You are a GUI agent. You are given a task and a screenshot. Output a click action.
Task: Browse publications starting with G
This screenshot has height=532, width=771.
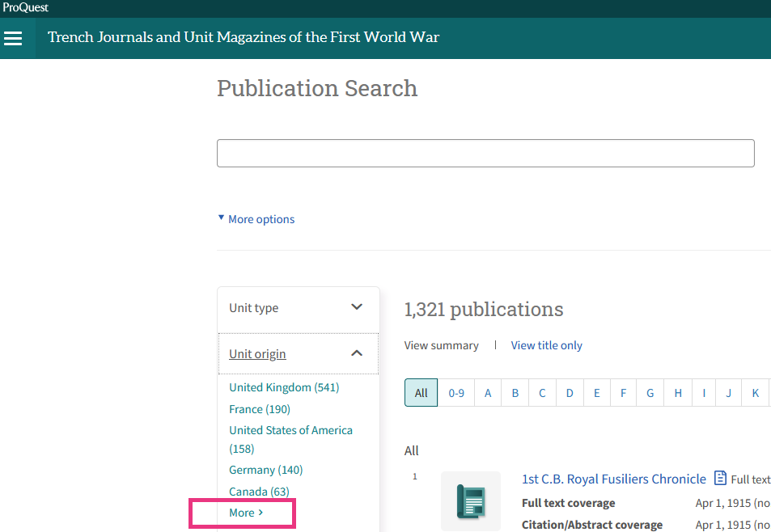650,393
